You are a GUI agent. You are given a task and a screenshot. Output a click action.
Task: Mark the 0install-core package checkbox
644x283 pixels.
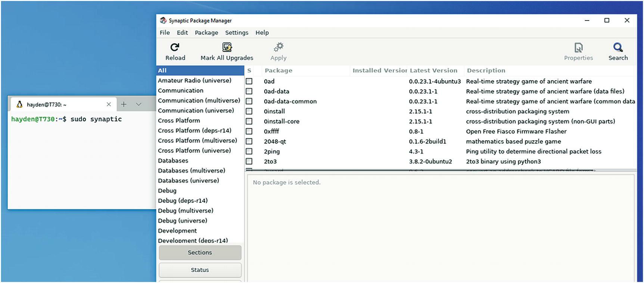249,122
